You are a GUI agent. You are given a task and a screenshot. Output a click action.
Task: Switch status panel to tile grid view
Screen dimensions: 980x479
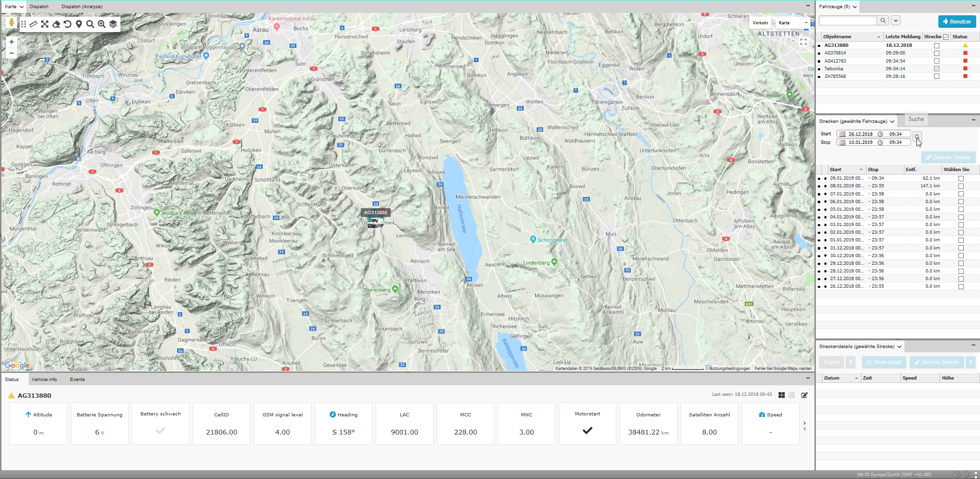coord(781,395)
